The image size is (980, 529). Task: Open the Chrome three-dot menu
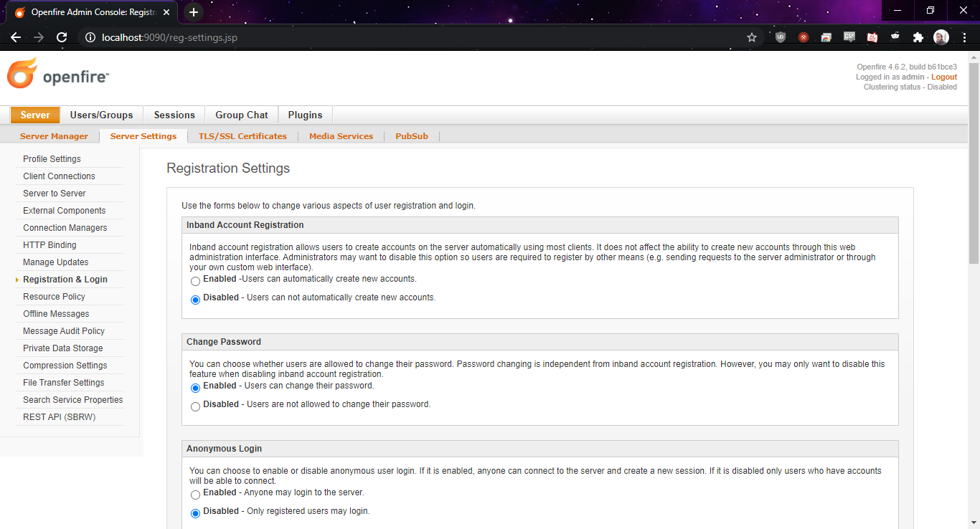click(x=964, y=37)
